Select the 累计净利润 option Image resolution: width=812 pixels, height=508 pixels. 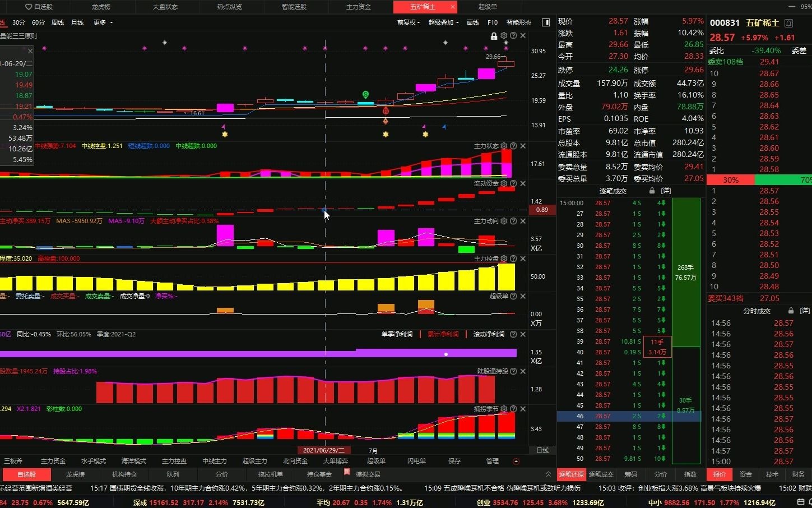point(443,334)
